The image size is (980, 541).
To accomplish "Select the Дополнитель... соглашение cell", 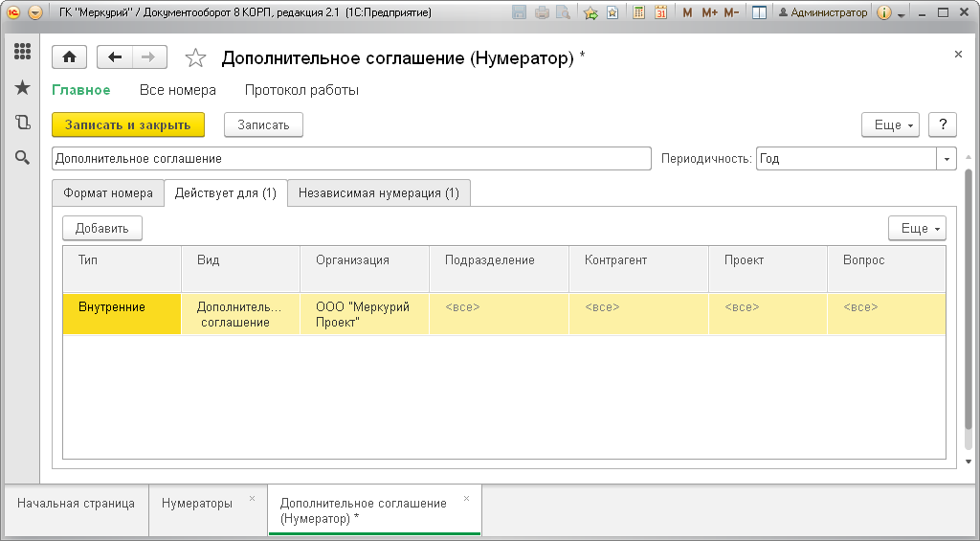I will (240, 314).
